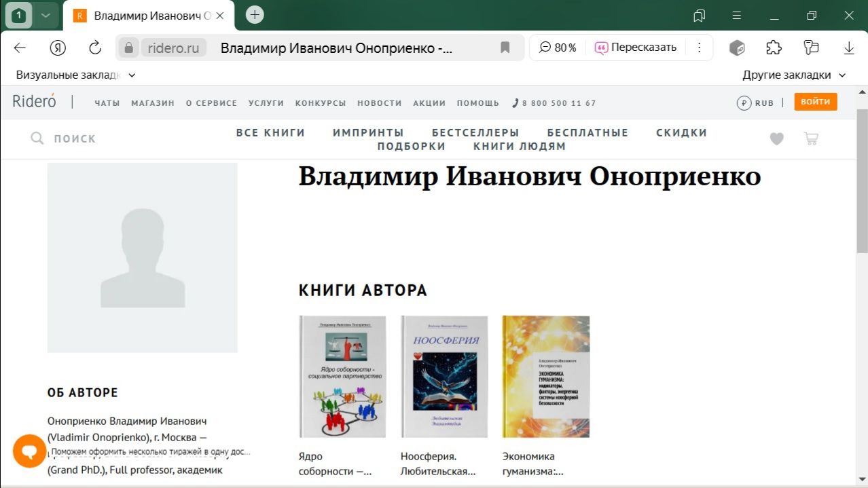Screen dimensions: 868x488
Task: Click the ОБ АВТОРЕ section heading
Action: pos(83,392)
